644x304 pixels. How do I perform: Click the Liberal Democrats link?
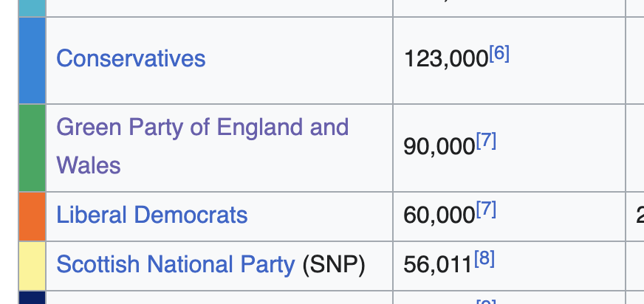151,215
